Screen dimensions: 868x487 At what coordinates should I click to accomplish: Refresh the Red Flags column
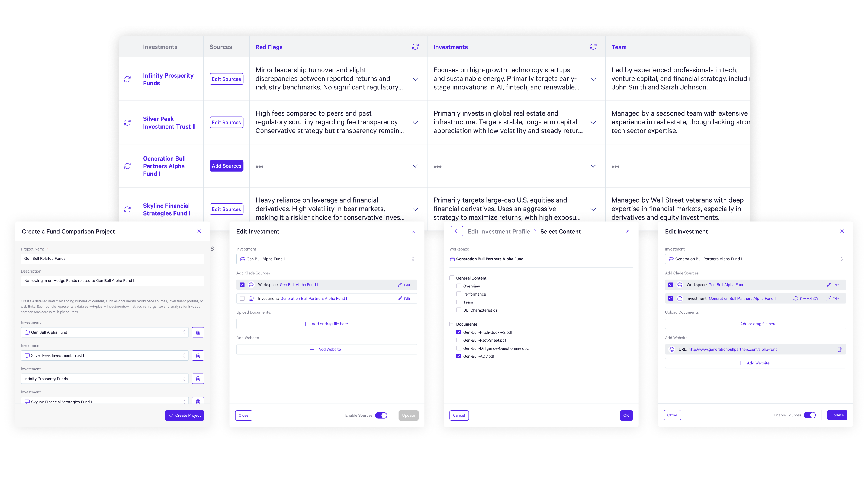pos(415,47)
